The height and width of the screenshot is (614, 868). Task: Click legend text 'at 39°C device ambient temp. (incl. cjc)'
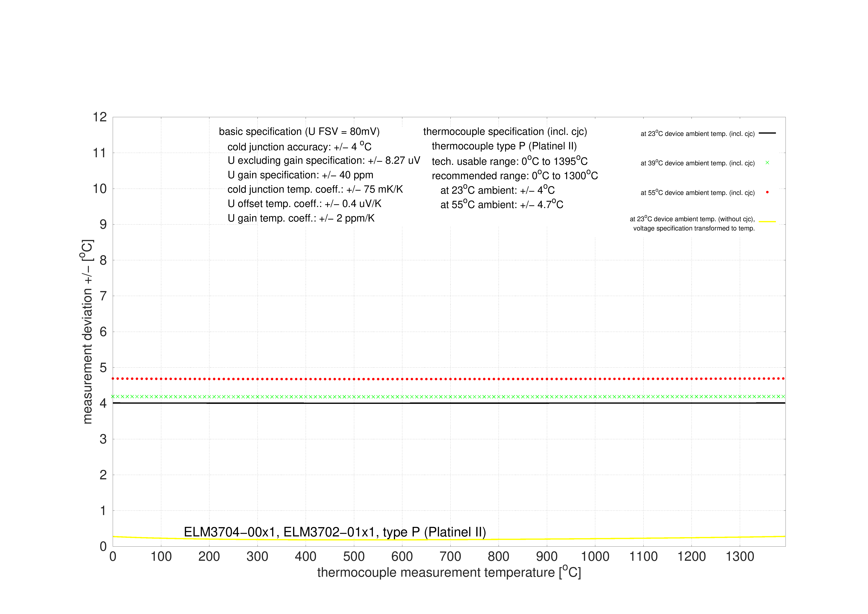coord(697,163)
